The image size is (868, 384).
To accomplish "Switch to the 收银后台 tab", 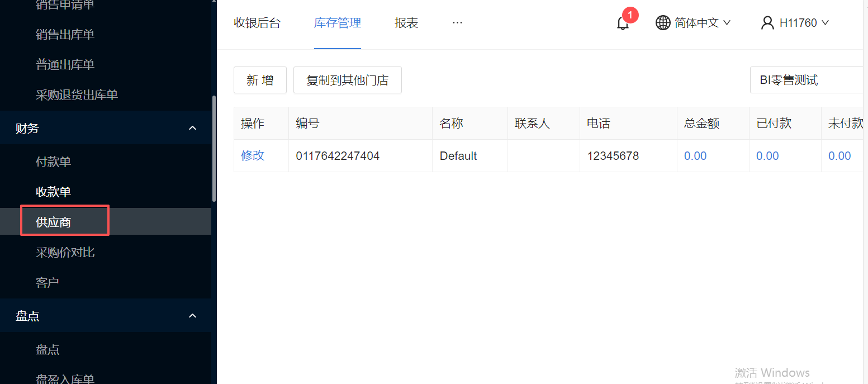I will pos(257,23).
